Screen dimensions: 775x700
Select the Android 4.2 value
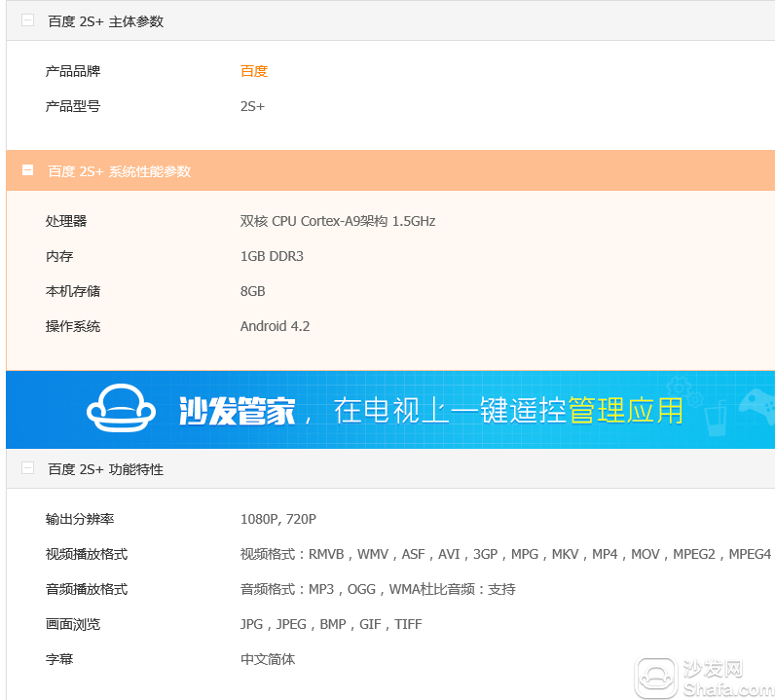click(x=275, y=326)
